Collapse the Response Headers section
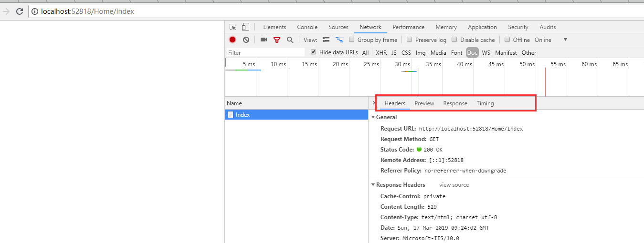644x243 pixels. [x=373, y=185]
